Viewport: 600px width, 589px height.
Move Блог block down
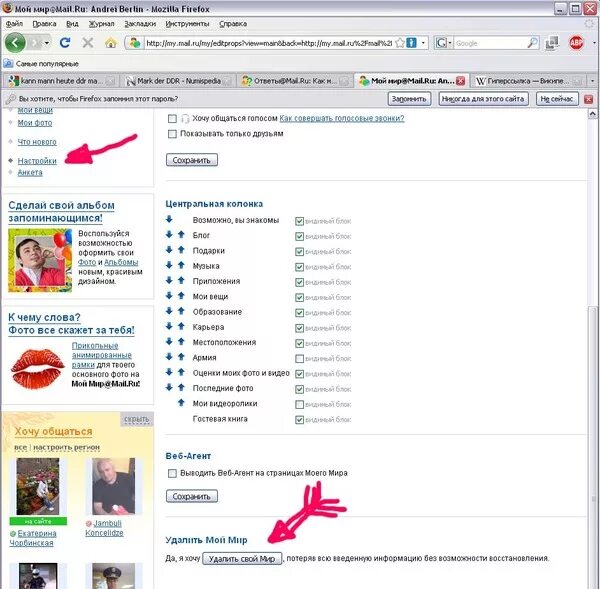(169, 235)
